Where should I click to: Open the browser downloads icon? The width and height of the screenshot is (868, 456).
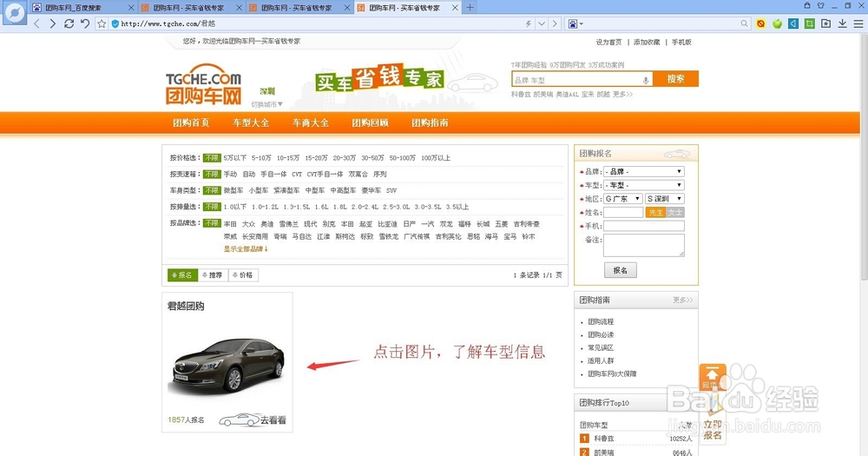point(842,23)
